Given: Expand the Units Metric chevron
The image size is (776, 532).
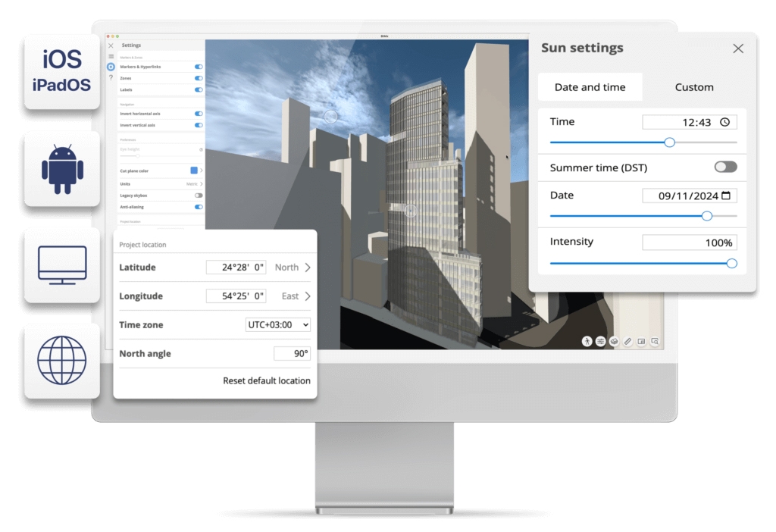Looking at the screenshot, I should tap(202, 183).
